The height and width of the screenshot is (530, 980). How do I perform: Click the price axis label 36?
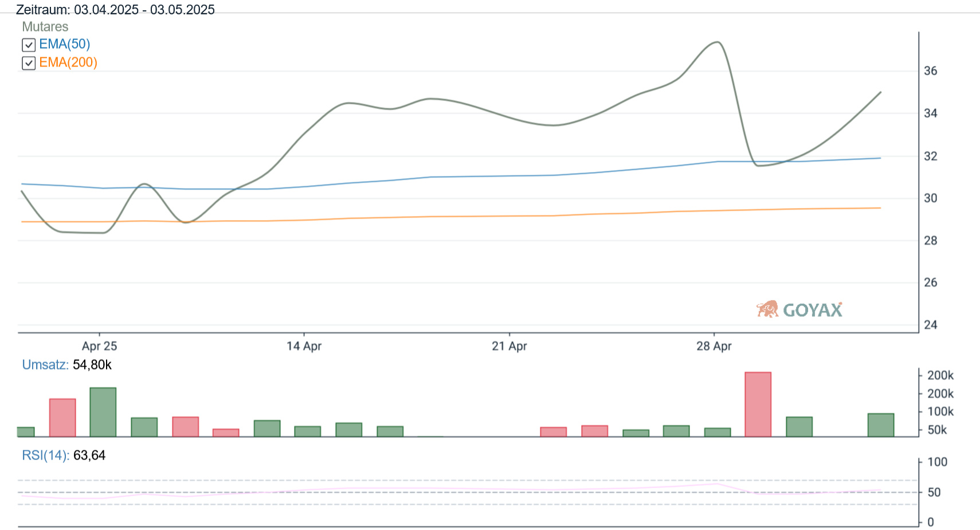coord(931,71)
